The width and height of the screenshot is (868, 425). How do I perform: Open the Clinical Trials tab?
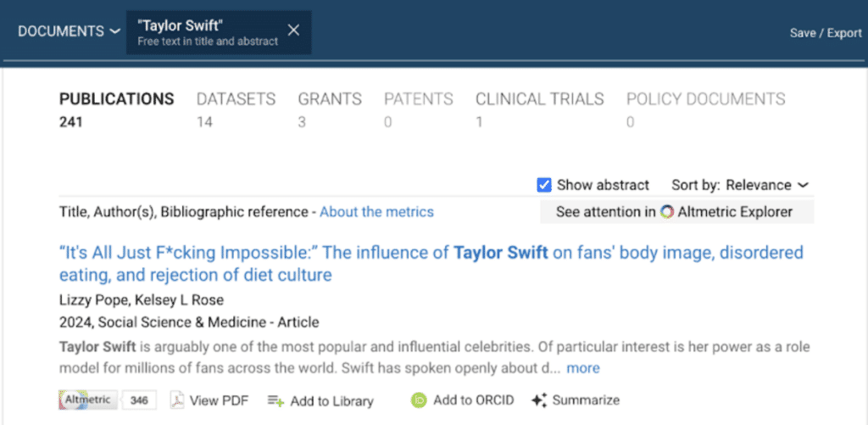539,99
